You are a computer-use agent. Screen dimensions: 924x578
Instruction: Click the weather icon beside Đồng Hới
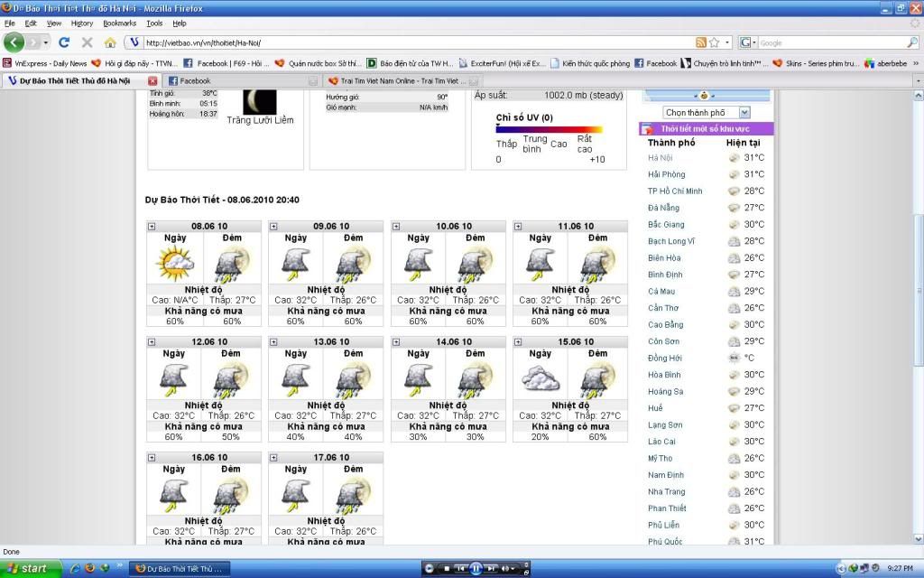(x=734, y=358)
